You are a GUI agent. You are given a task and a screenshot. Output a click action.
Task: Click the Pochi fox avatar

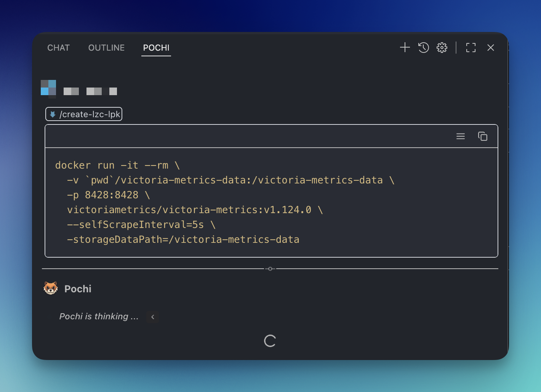[51, 288]
